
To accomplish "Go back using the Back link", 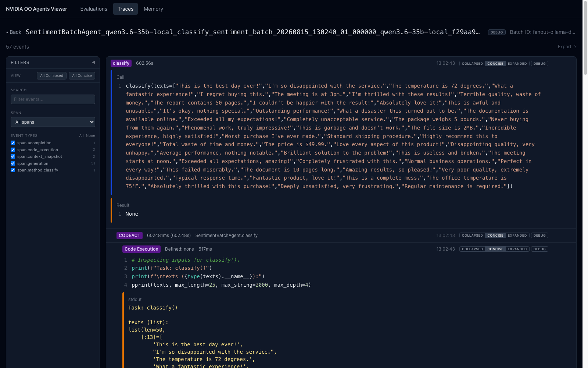I will coord(14,32).
